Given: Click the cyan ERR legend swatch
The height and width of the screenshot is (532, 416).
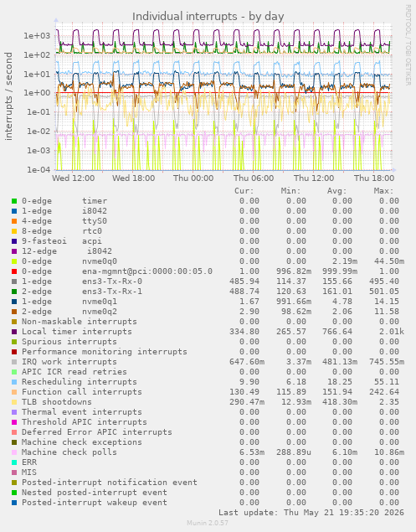Looking at the screenshot, I should tap(14, 462).
